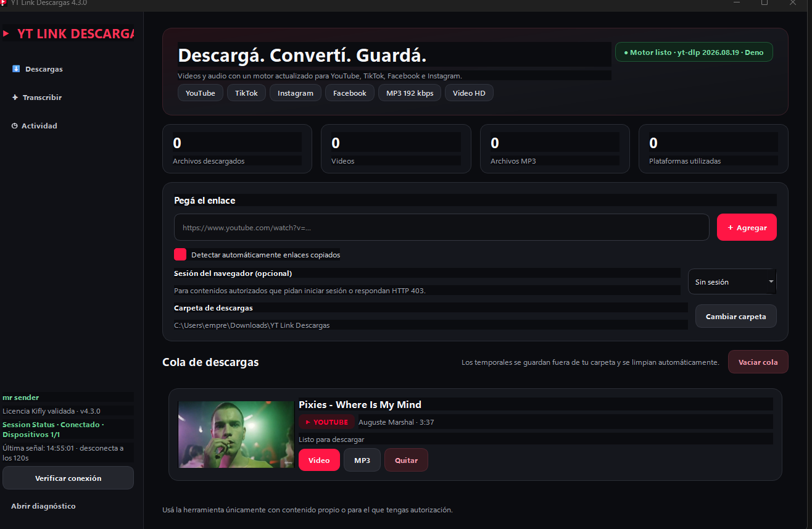Click the Última señal timestamp text

63,453
